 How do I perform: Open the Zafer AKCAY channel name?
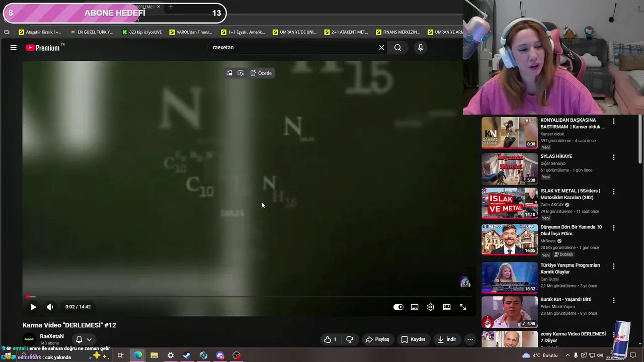[x=552, y=205]
